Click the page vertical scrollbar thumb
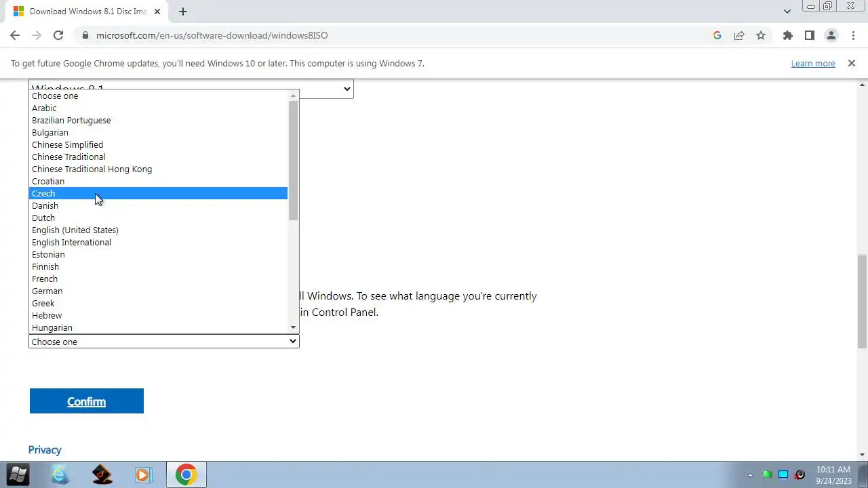 tap(862, 302)
